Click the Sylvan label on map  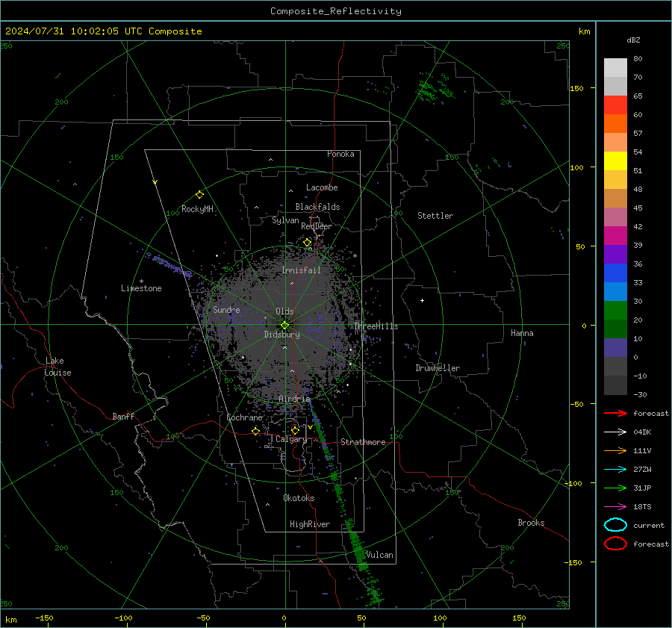tap(285, 220)
